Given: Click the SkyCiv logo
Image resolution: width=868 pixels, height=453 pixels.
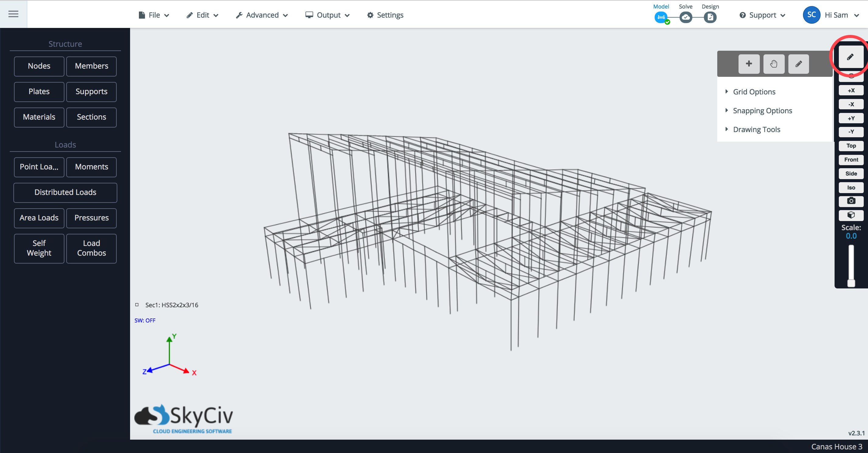Looking at the screenshot, I should tap(184, 419).
